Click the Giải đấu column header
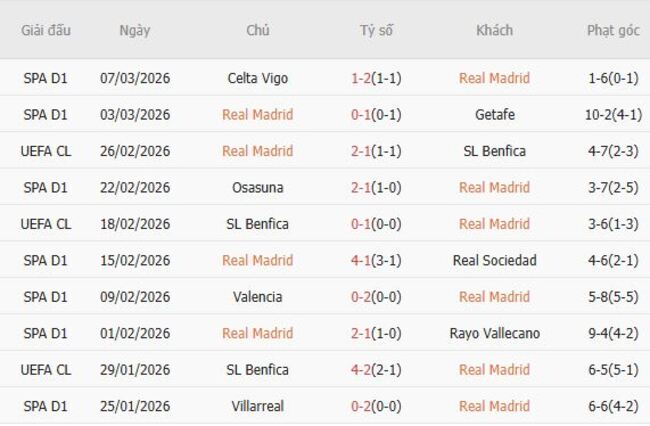Screen dimensions: 650x426 coord(46,30)
